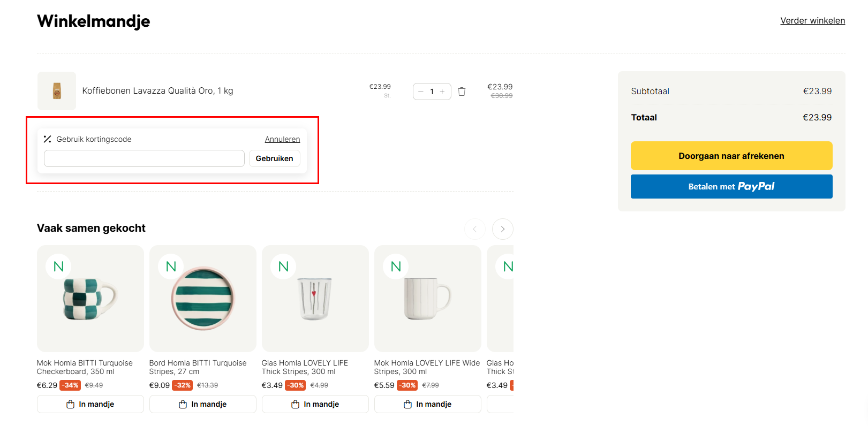Cancel discount code via Annuleren link
Screen dimensions: 868x426
coord(282,139)
